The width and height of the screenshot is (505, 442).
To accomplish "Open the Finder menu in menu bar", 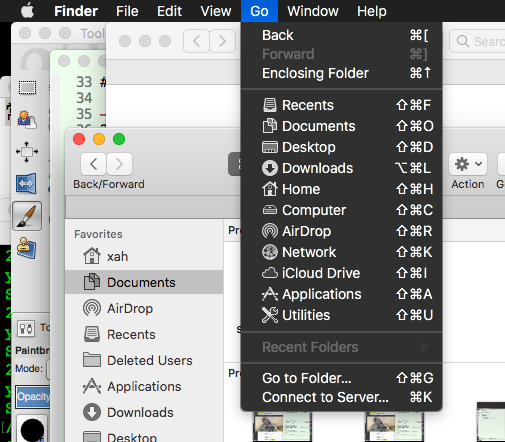I will [76, 11].
